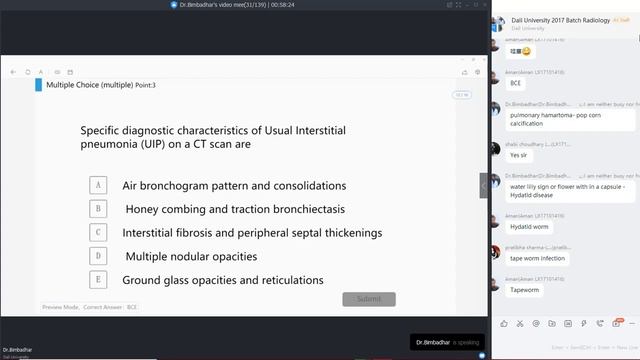Screen dimensions: 640x360
Task: Click 'Multiple nodular opacities' text
Action: [x=191, y=256]
